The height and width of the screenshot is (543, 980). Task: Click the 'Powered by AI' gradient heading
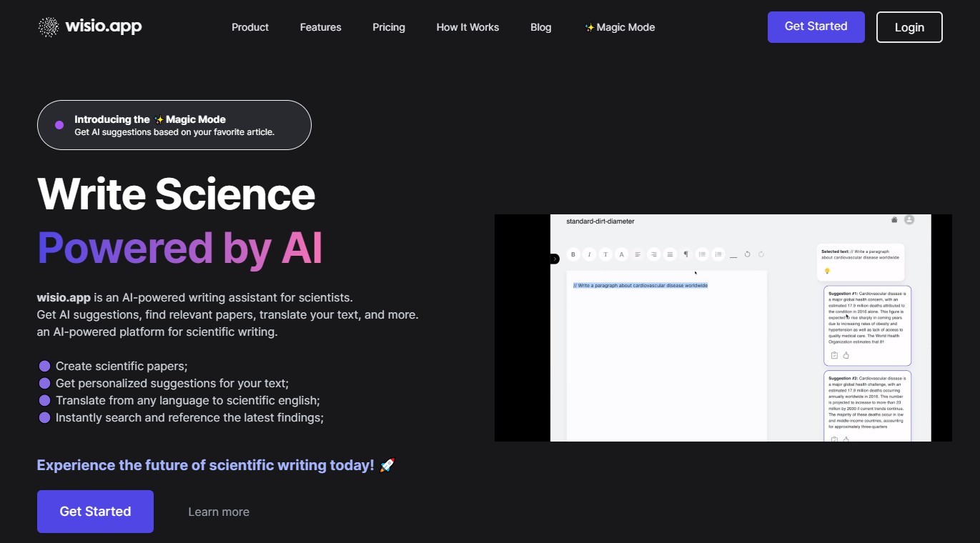tap(180, 248)
